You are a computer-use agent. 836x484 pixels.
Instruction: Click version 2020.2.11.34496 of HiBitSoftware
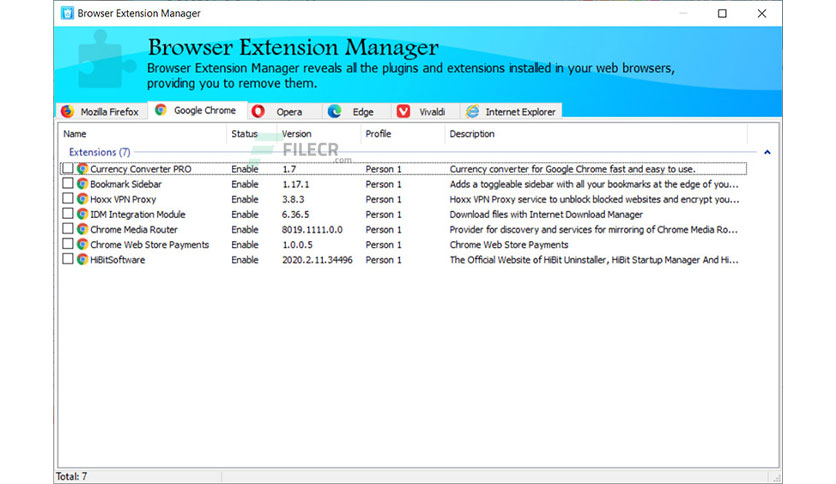click(317, 260)
